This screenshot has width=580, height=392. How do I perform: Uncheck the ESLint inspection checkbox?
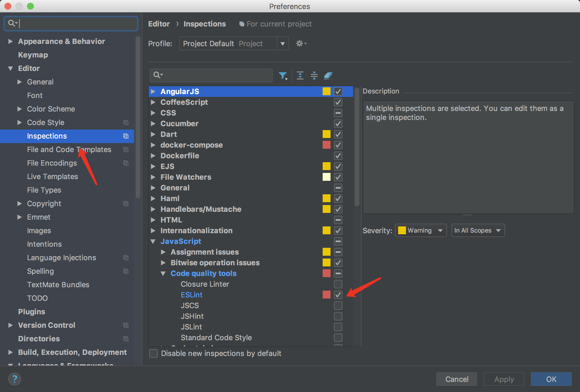coord(338,295)
